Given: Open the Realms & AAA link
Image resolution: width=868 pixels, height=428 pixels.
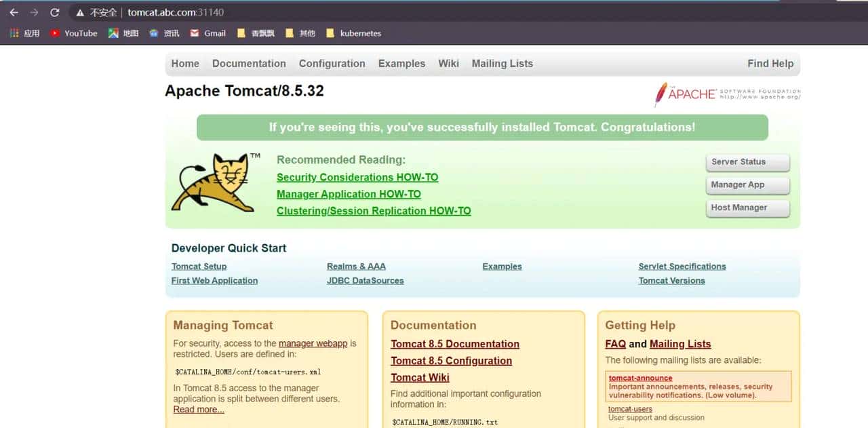Looking at the screenshot, I should [356, 267].
